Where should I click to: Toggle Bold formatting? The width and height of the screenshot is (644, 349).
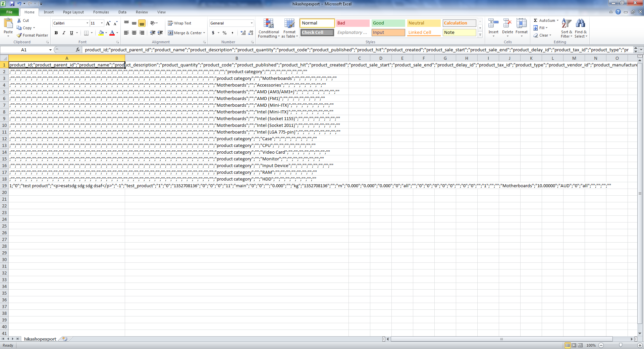(x=56, y=33)
